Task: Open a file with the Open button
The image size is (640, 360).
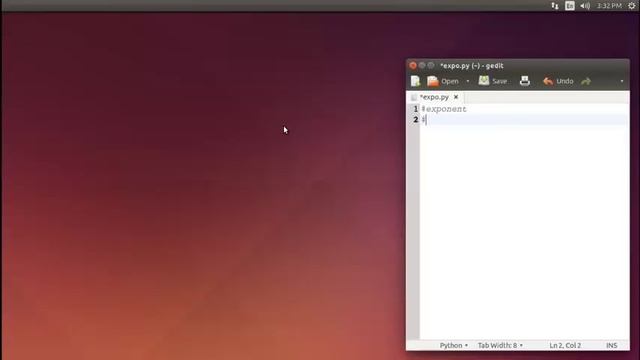Action: coord(443,81)
